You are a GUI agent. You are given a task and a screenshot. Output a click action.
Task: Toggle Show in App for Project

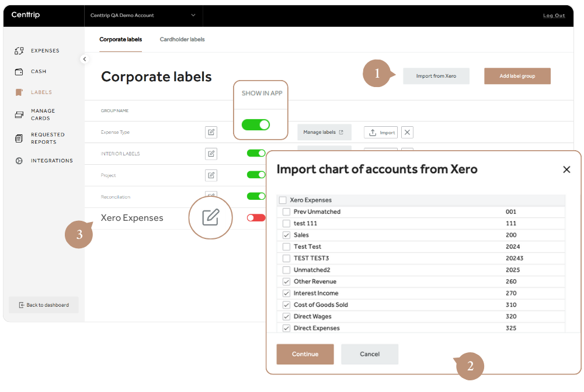(x=256, y=175)
